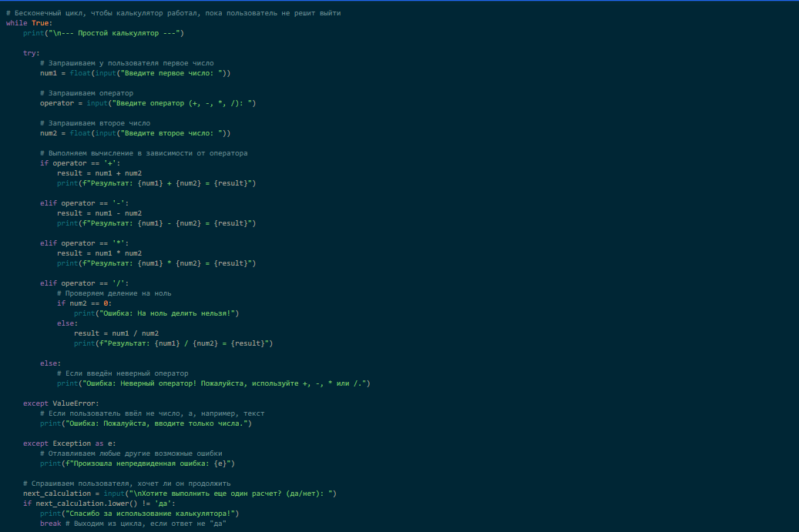Click the line elif operator == '*':
The height and width of the screenshot is (532, 799).
click(x=84, y=243)
